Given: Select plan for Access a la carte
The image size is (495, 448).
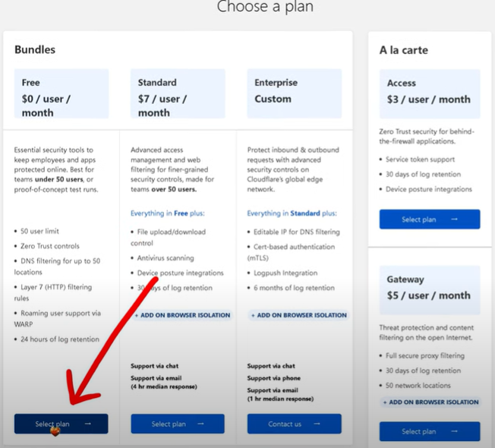Looking at the screenshot, I should pyautogui.click(x=430, y=219).
